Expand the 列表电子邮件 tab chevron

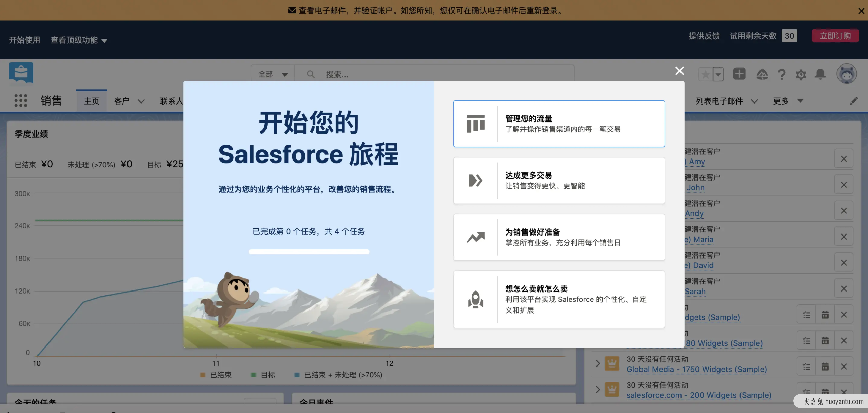(754, 101)
